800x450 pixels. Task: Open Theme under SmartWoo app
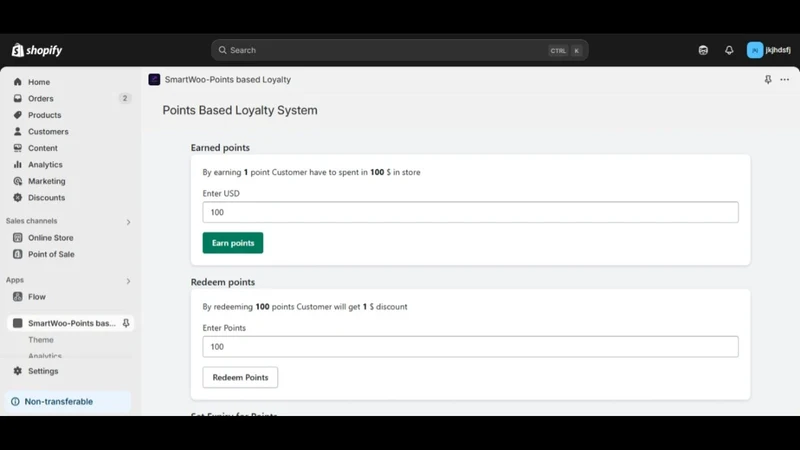41,340
